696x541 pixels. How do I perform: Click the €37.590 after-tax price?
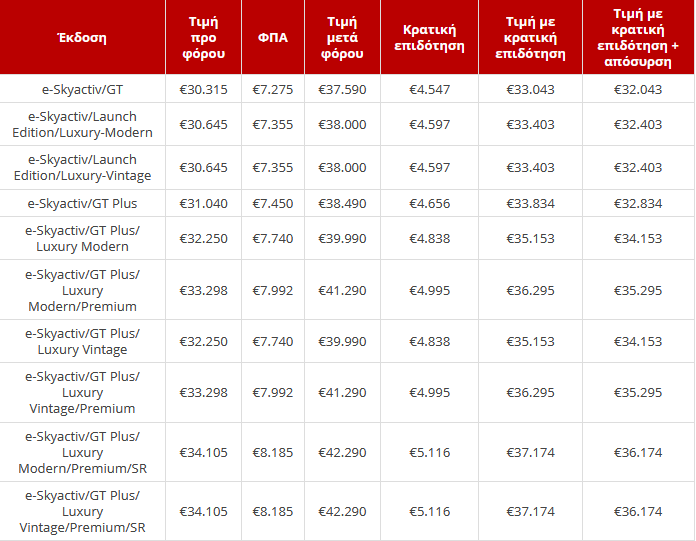click(342, 89)
